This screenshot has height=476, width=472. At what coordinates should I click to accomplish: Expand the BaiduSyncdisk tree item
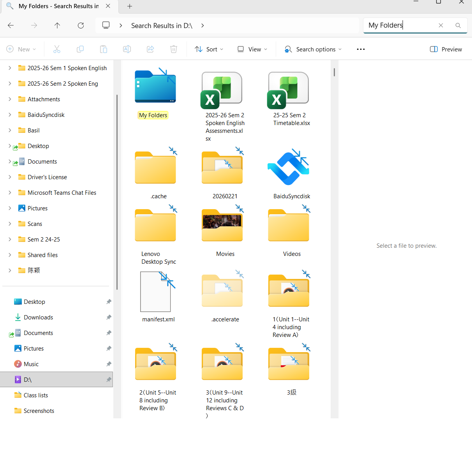point(9,115)
